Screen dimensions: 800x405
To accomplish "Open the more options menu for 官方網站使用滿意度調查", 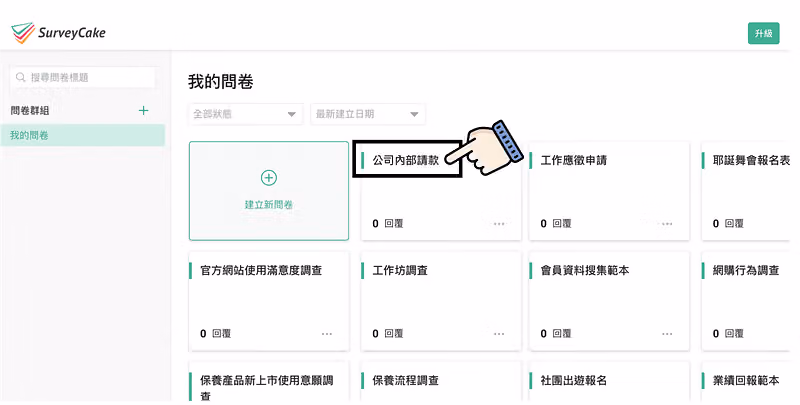I will 327,334.
